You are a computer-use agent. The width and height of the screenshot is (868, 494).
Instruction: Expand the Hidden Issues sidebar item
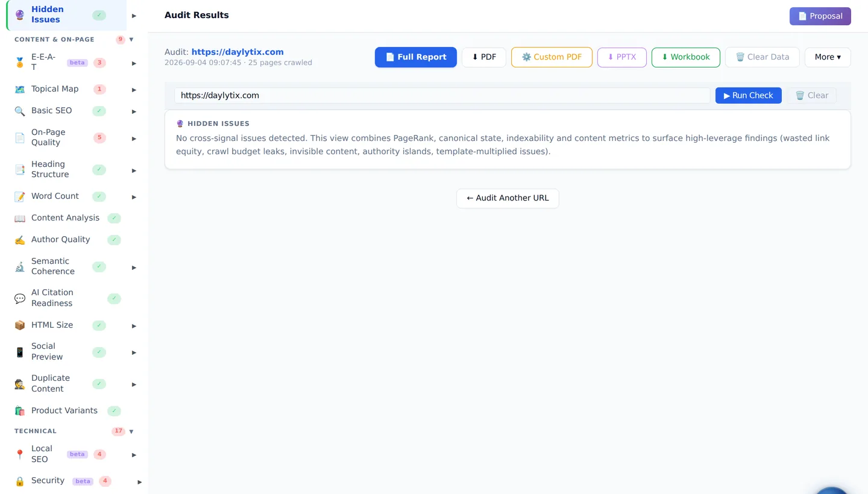[134, 16]
